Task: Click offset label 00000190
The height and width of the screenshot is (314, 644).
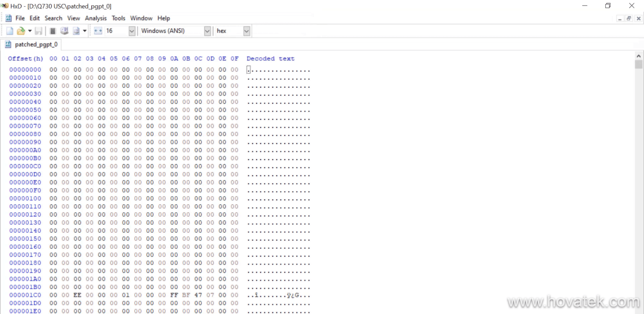Action: coord(25,271)
